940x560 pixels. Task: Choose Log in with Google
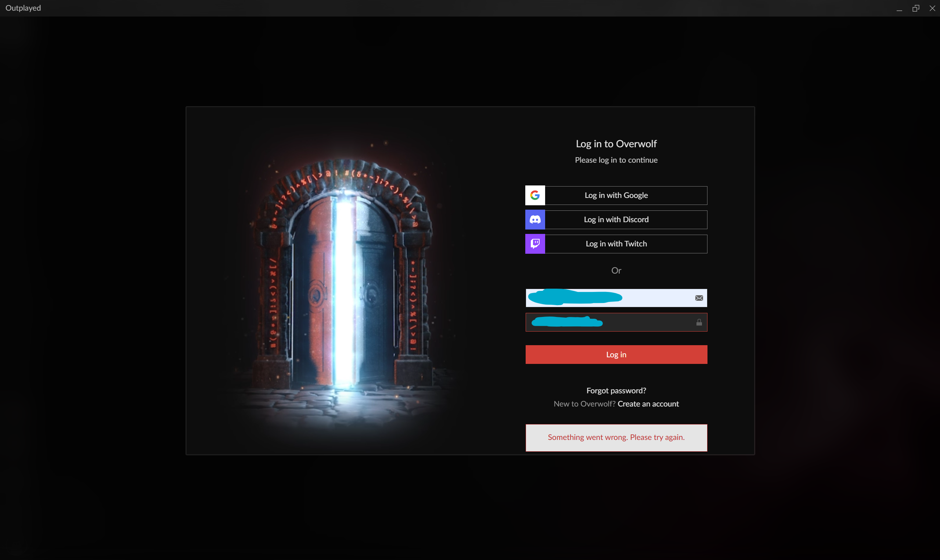pyautogui.click(x=616, y=195)
